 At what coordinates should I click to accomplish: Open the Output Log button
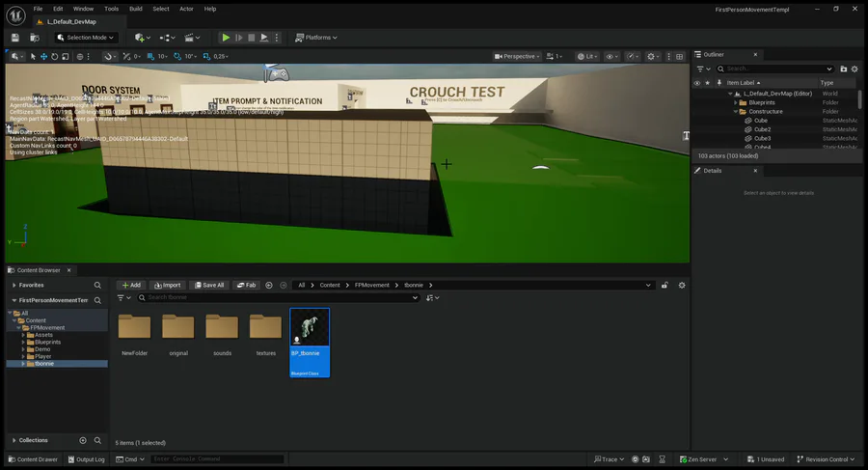coord(87,459)
